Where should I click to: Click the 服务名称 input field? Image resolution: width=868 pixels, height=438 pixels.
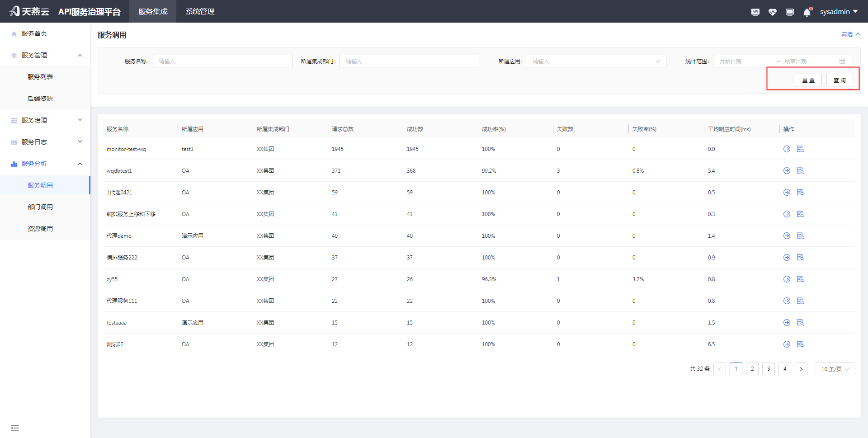222,61
